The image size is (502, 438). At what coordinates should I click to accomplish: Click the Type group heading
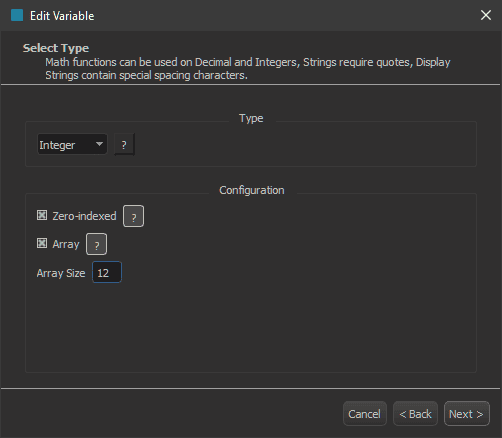[x=251, y=118]
